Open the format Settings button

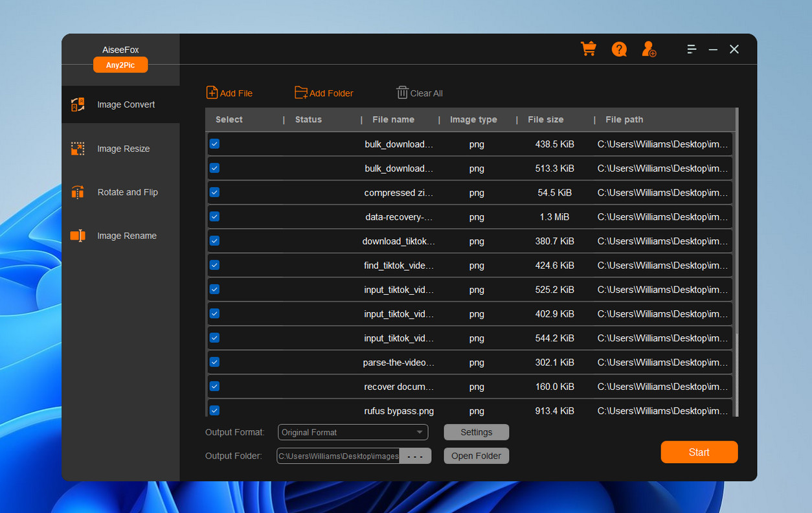coord(477,432)
